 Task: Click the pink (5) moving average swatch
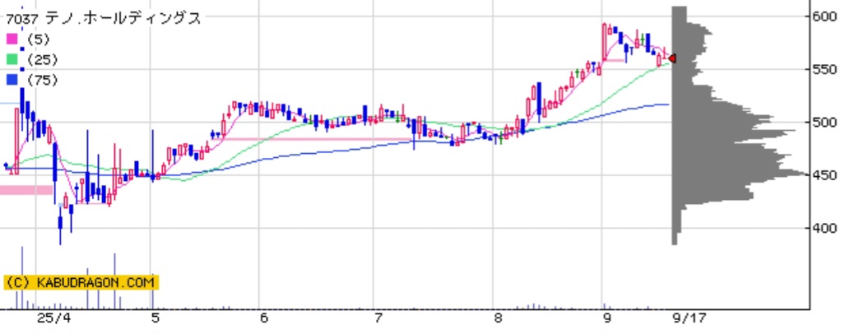tap(12, 39)
